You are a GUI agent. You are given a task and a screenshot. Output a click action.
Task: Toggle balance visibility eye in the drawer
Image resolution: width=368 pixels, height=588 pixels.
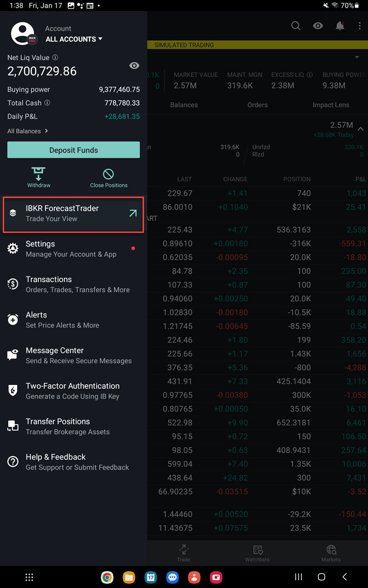(134, 66)
